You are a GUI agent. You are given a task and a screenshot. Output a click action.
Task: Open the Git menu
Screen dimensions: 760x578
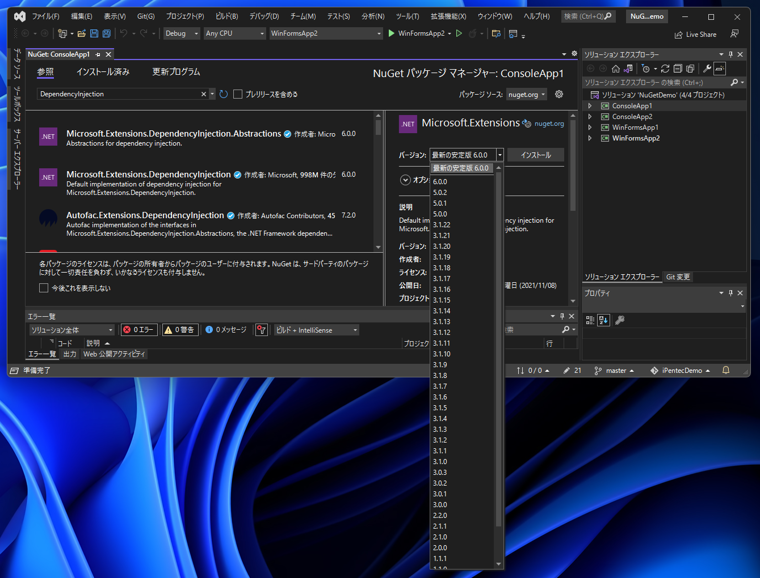[145, 16]
